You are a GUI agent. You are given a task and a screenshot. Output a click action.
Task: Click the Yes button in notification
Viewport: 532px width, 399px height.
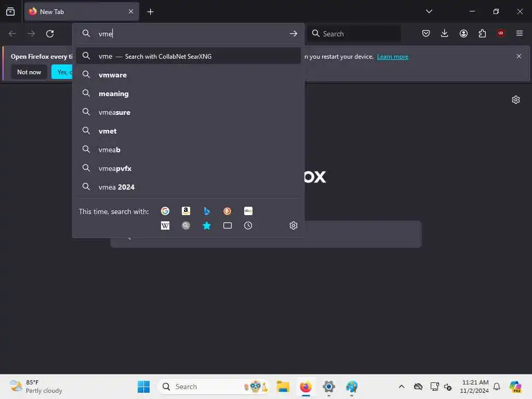tap(62, 72)
